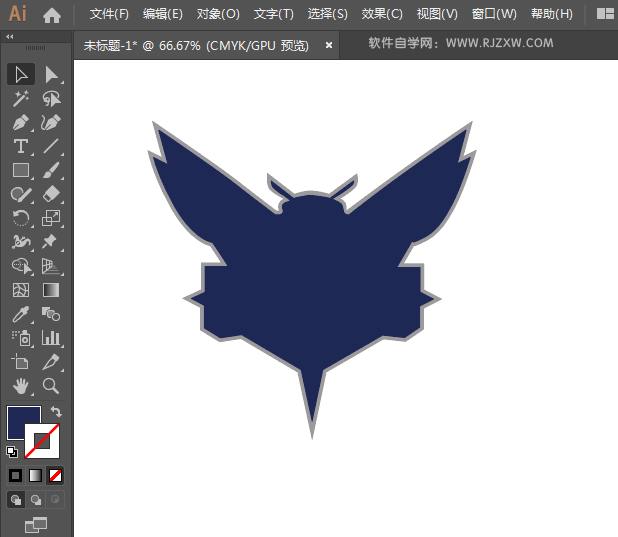
Task: Select the Shaper tool
Action: (x=21, y=194)
